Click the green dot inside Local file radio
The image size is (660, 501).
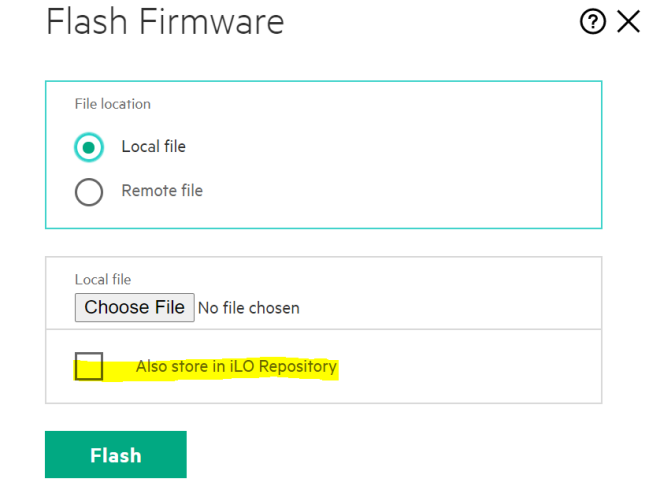point(89,147)
